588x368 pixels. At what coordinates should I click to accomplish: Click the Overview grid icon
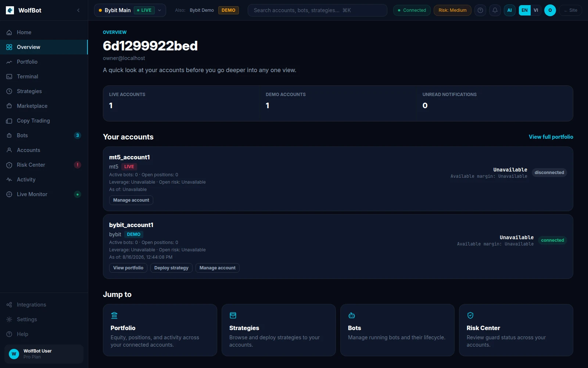(x=9, y=47)
